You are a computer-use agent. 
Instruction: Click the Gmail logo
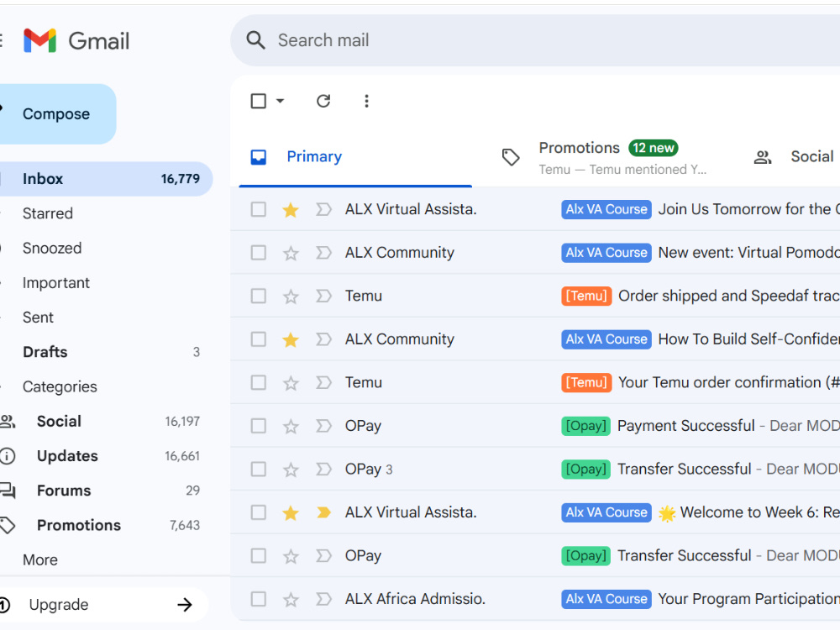coord(76,40)
